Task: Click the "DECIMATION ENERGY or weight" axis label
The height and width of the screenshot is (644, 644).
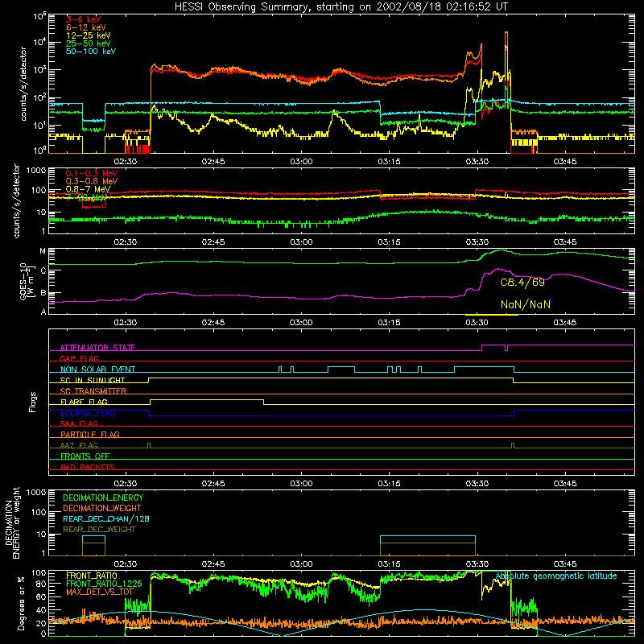Action: click(12, 522)
